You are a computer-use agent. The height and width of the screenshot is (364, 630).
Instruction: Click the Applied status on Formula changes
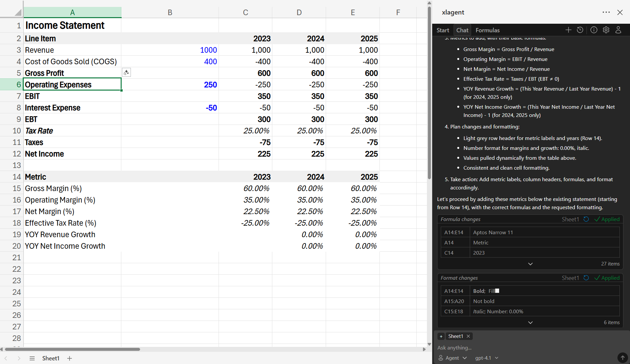tap(607, 219)
